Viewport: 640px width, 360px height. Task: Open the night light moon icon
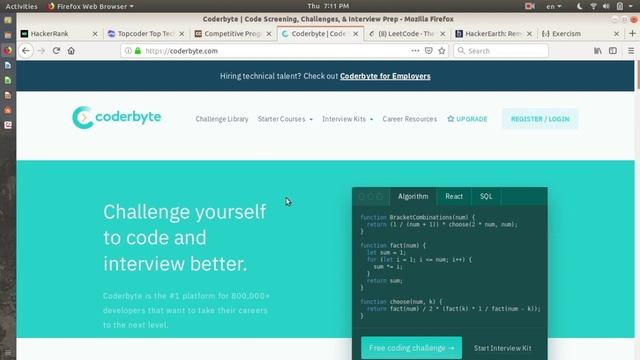coord(579,6)
